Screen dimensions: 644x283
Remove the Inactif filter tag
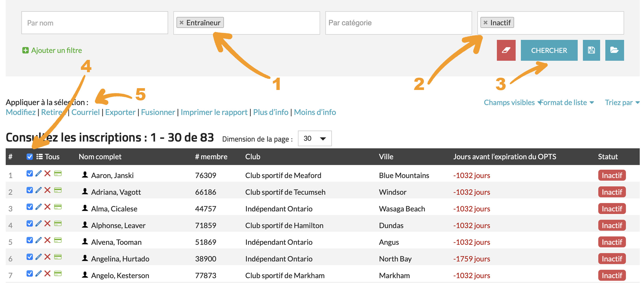point(485,23)
